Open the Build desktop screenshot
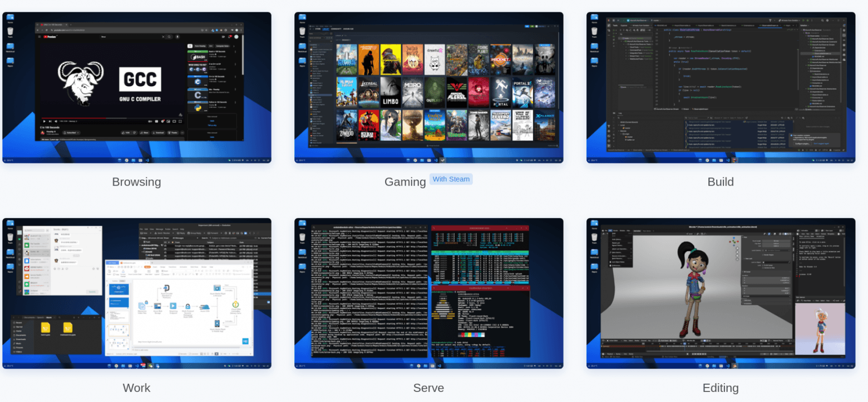Image resolution: width=868 pixels, height=402 pixels. 721,87
